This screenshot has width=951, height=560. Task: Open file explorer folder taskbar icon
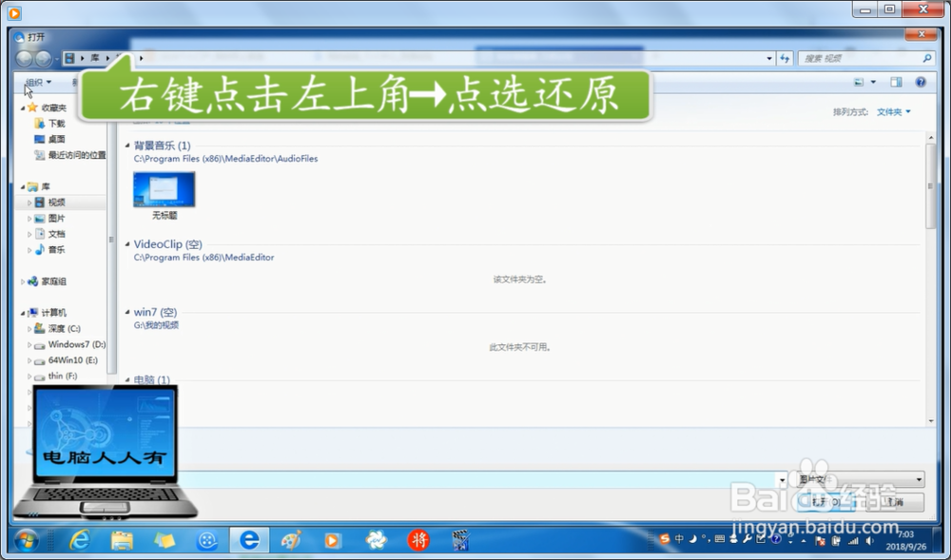coord(122,539)
